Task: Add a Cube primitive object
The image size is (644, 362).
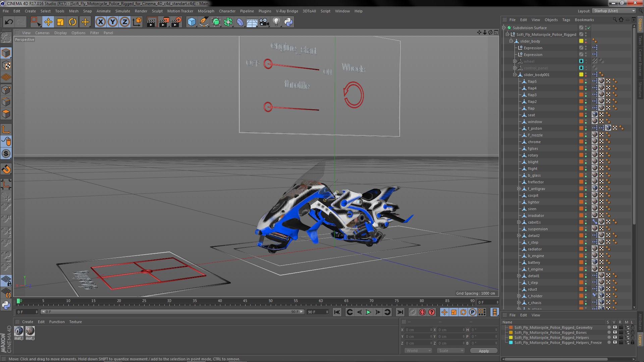Action: pyautogui.click(x=192, y=22)
